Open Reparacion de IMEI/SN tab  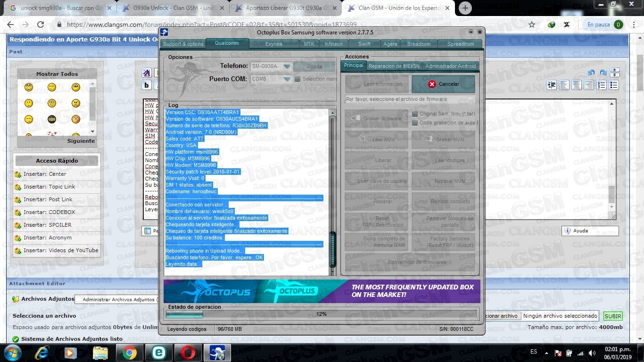click(x=394, y=66)
